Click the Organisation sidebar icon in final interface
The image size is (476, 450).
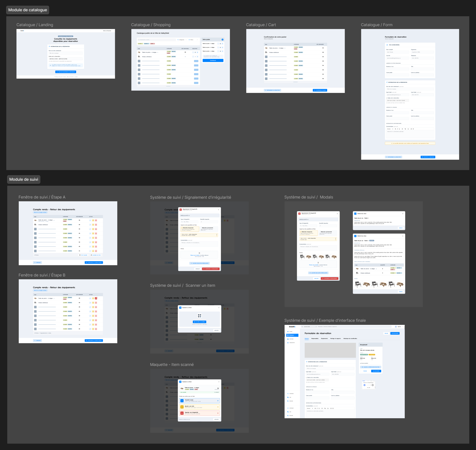pos(288,343)
